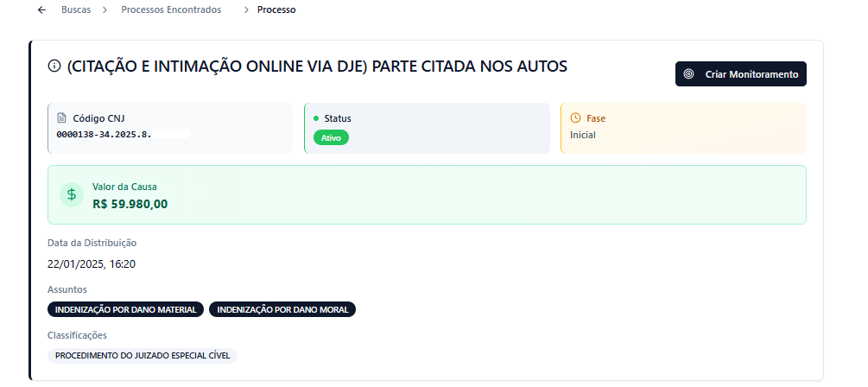Select the INDENIZAÇÃO POR DANO MATERIAL tag
Image resolution: width=868 pixels, height=387 pixels.
coord(126,309)
